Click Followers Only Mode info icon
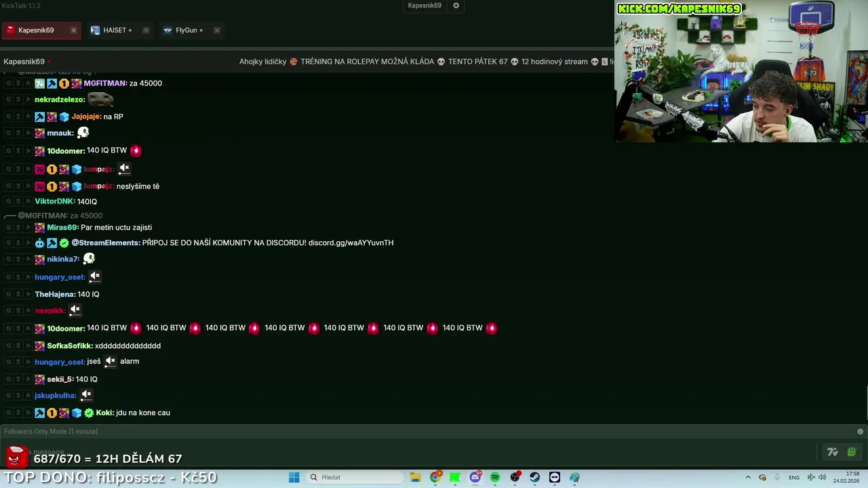 [x=860, y=432]
